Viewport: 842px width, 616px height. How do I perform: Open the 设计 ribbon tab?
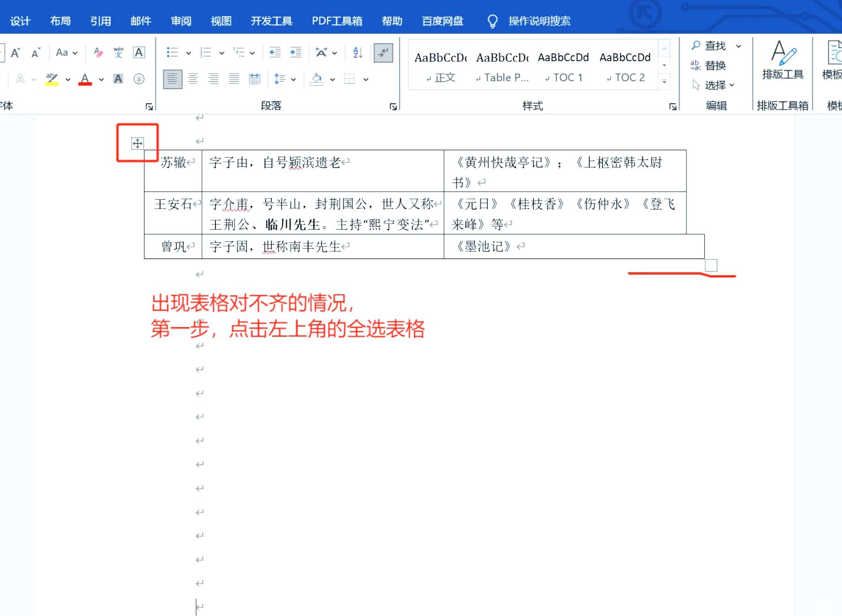click(20, 21)
